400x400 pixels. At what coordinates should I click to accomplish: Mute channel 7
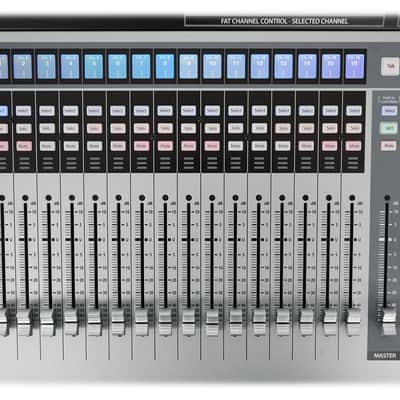pyautogui.click(x=141, y=146)
